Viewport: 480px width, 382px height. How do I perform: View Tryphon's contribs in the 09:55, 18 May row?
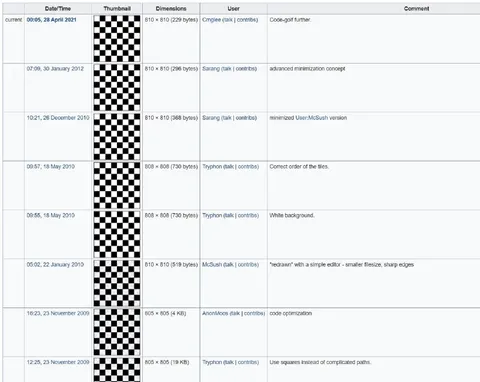coord(247,216)
